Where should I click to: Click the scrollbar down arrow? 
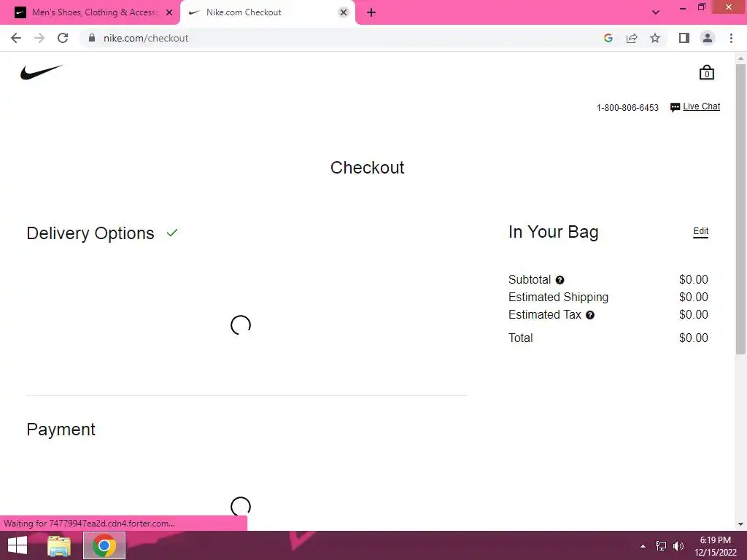[x=740, y=524]
